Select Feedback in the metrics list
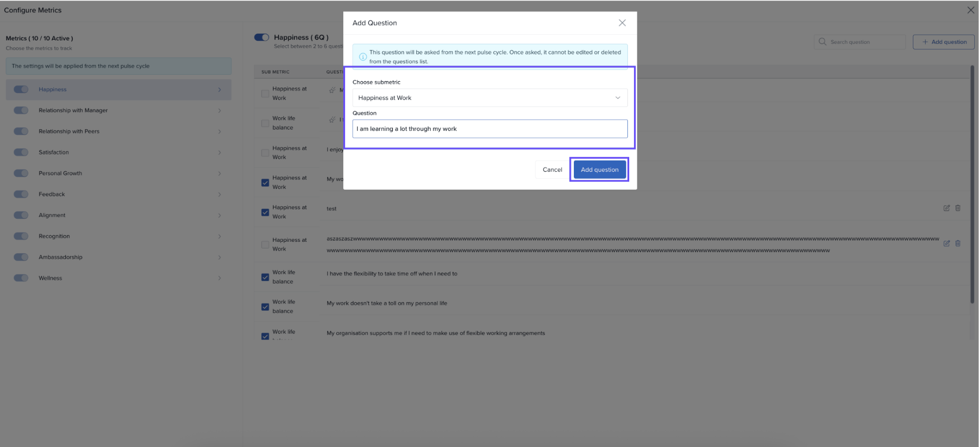980x447 pixels. [52, 194]
